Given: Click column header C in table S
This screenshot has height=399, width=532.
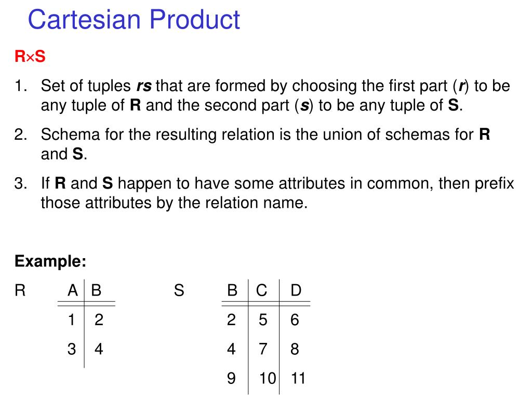Looking at the screenshot, I should 262,290.
